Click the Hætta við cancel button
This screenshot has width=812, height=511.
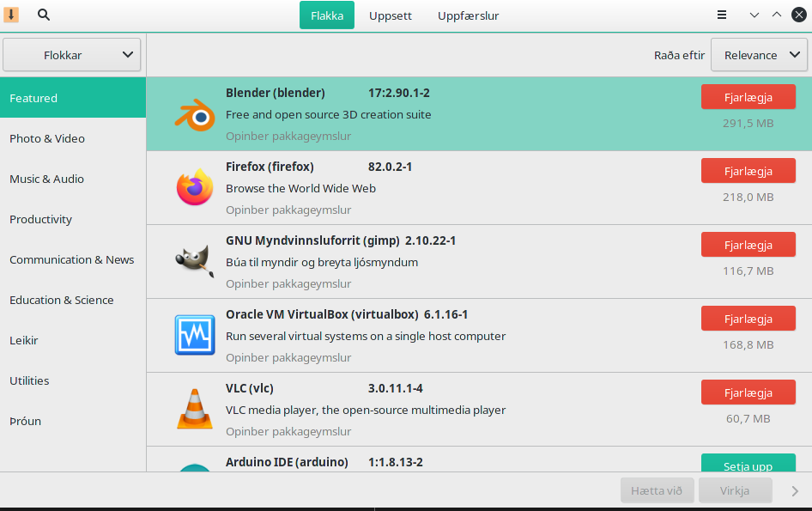pos(657,490)
